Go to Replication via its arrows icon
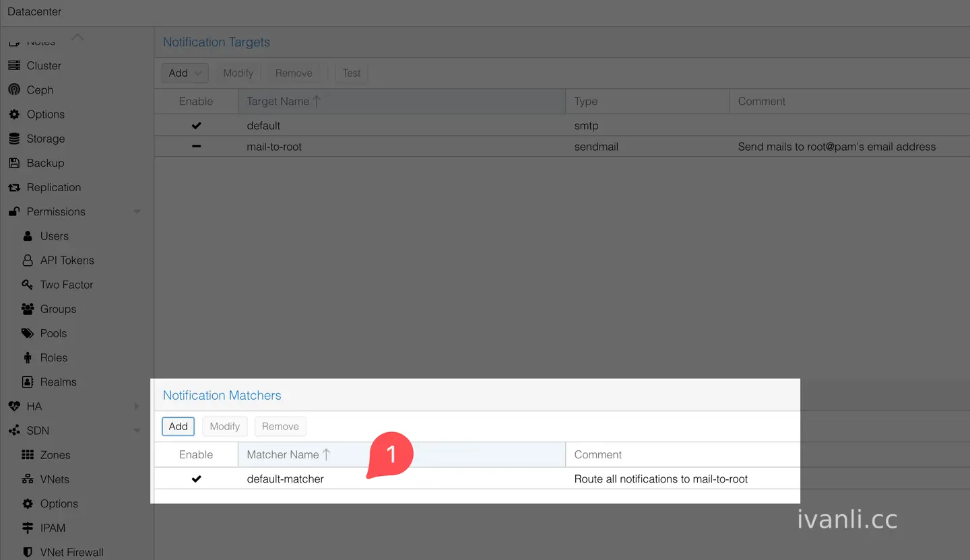Screen dimensions: 970x560 14,187
